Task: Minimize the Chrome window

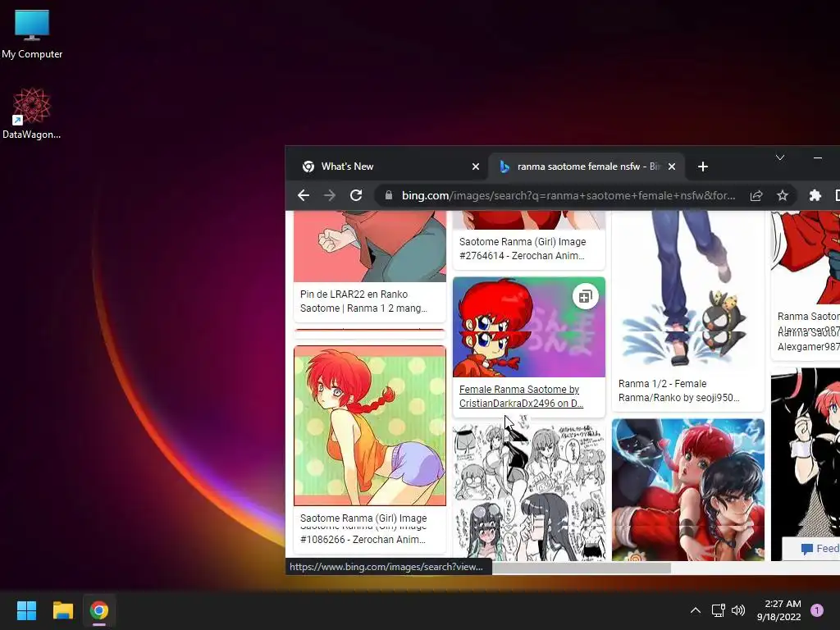Action: click(818, 157)
